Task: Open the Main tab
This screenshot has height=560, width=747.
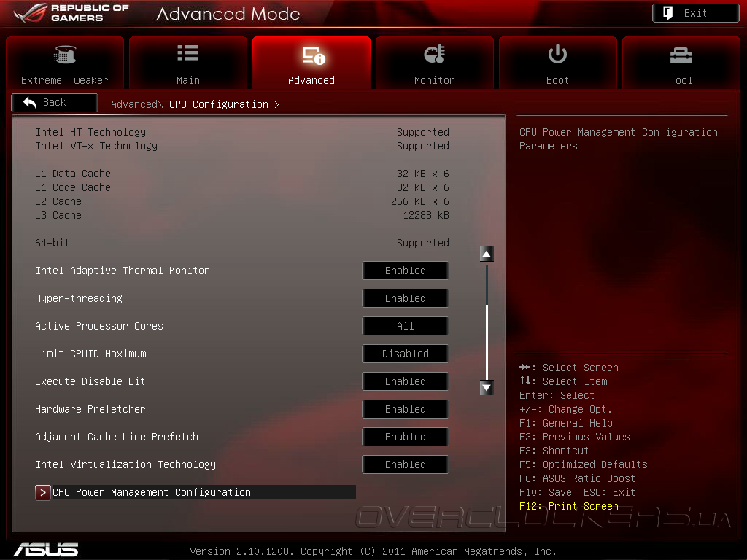Action: pyautogui.click(x=188, y=63)
